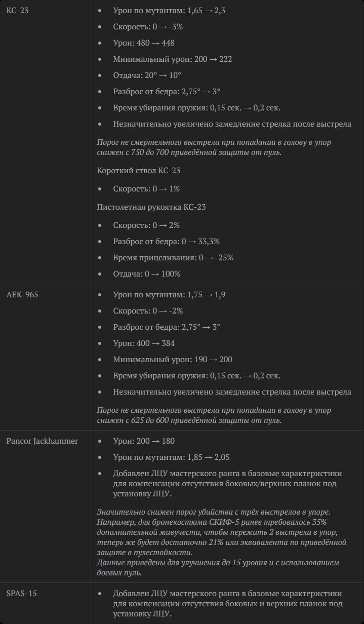Click the 'Время прицеливания: 0 → -25%' line
The width and height of the screenshot is (364, 624).
173,258
